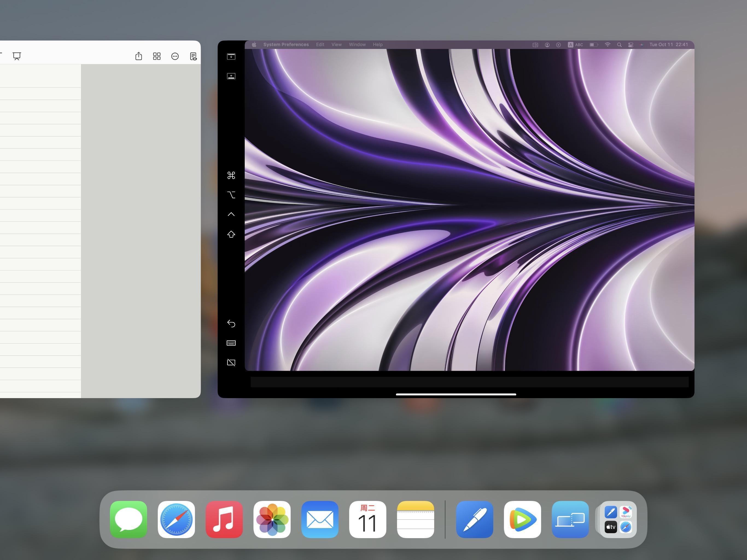
Task: Start presentation mode in the notes app
Action: 17,56
